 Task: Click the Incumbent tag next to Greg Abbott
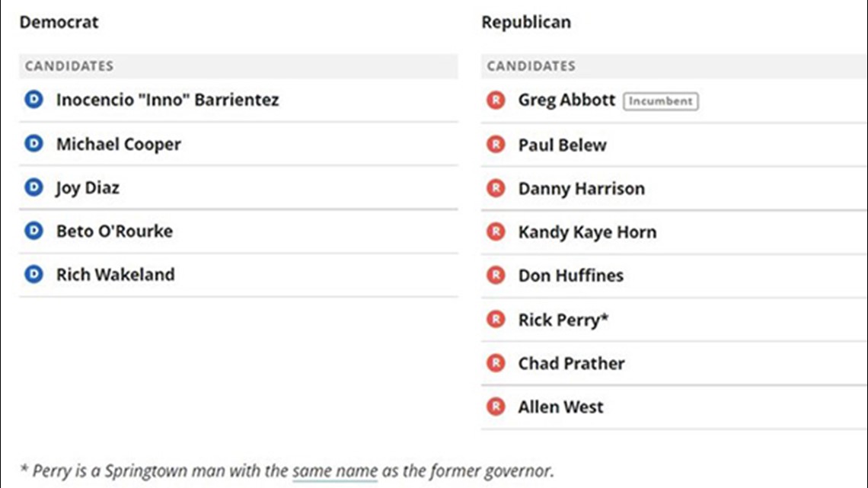[x=660, y=101]
